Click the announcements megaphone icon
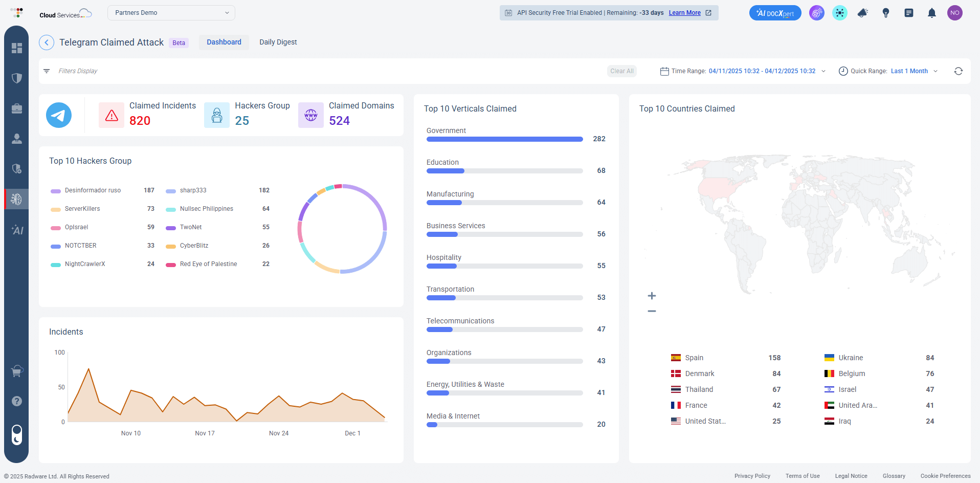The image size is (980, 483). [862, 13]
